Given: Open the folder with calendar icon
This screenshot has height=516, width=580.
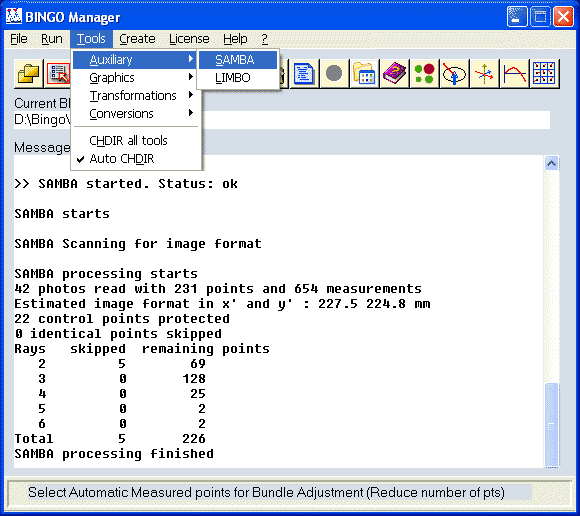Looking at the screenshot, I should pyautogui.click(x=364, y=74).
